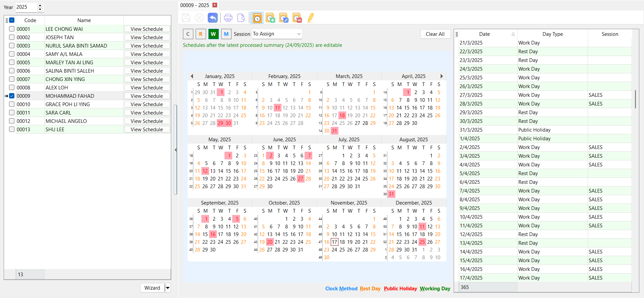Click the blue undo arrow icon
Image resolution: width=644 pixels, height=298 pixels.
pos(213,18)
